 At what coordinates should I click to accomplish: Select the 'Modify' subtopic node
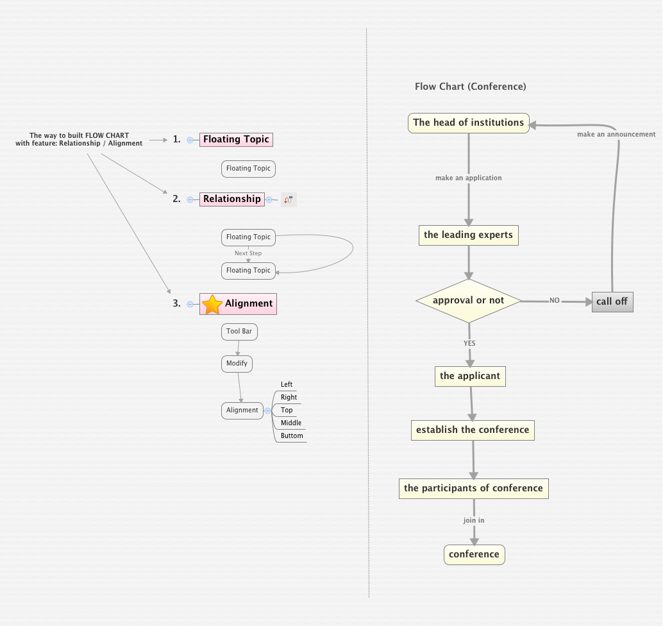(237, 364)
